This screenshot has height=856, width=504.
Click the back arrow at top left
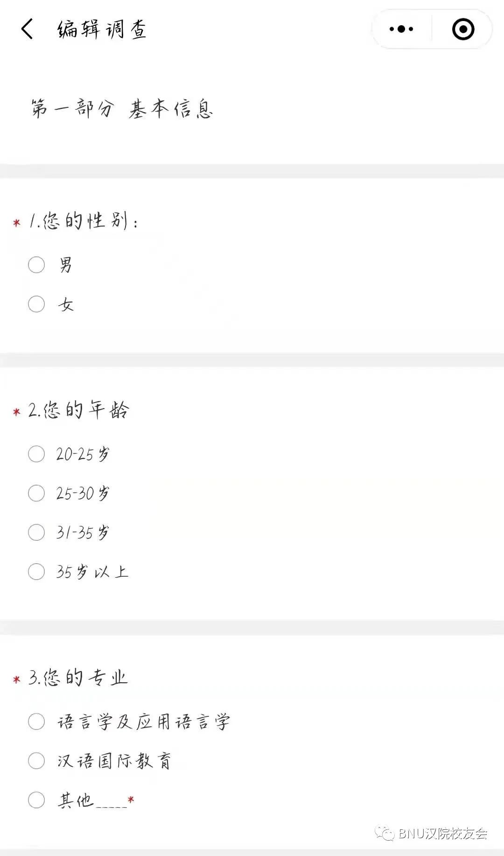pos(27,29)
